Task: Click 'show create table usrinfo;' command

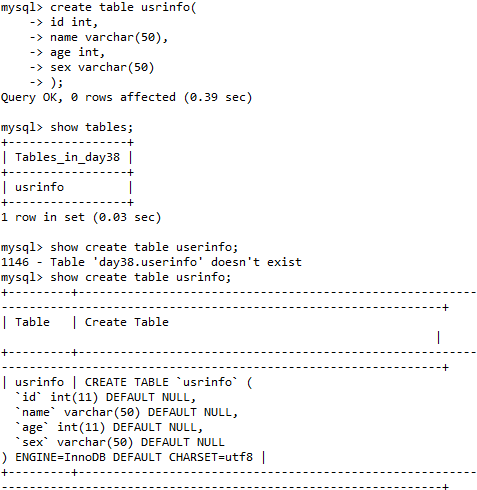Action: click(x=140, y=277)
